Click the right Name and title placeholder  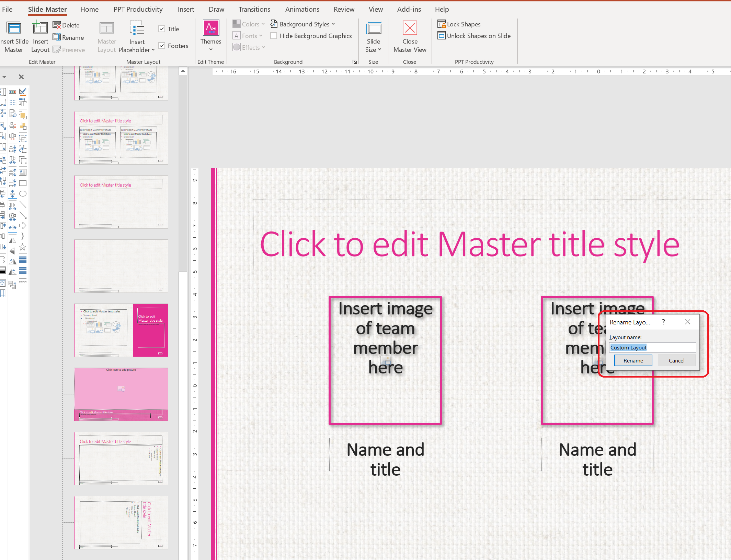coord(597,459)
